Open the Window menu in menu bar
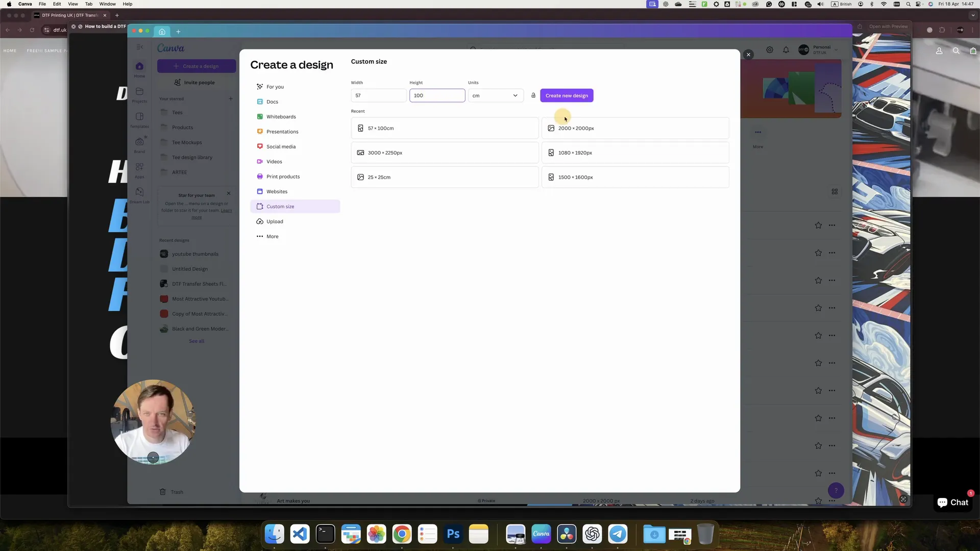This screenshot has width=980, height=551. click(107, 4)
